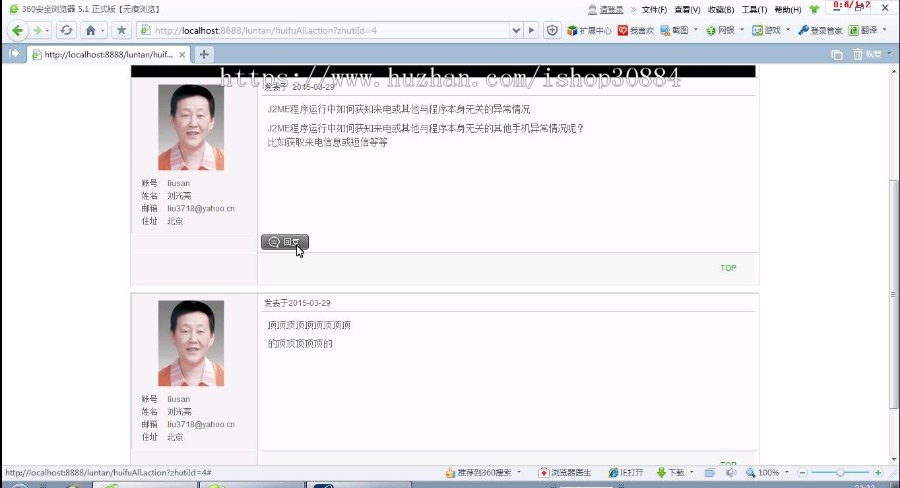Viewport: 900px width, 488px height.
Task: Open a new tab with plus button
Action: pos(204,55)
